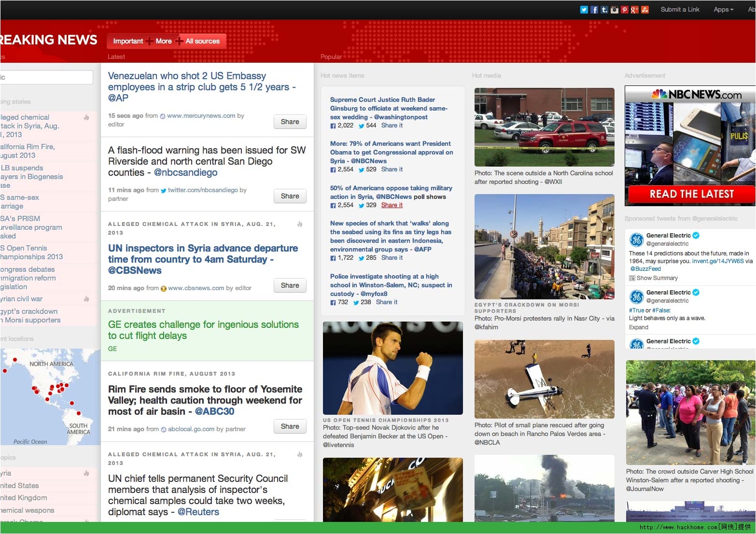Open the StumbleUpon icon in the top bar
This screenshot has height=534, width=756.
pyautogui.click(x=644, y=10)
